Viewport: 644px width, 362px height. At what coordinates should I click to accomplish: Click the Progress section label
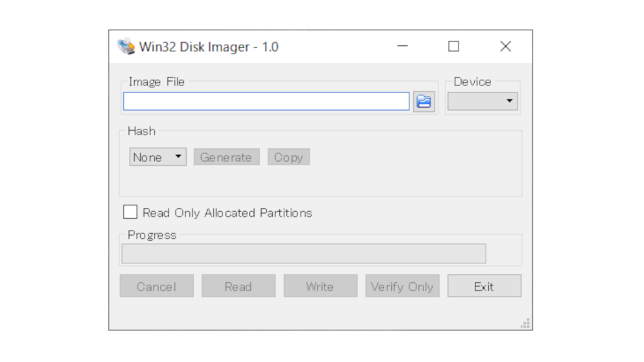click(153, 234)
